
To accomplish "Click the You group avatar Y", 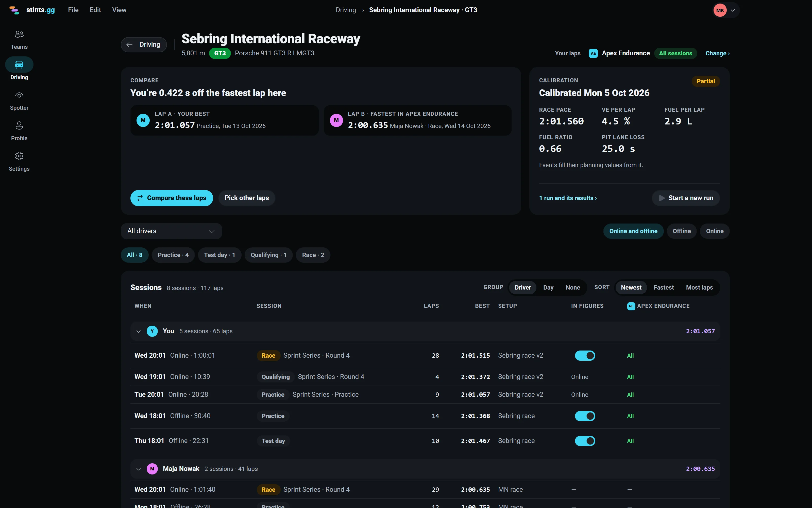I will coord(152,331).
